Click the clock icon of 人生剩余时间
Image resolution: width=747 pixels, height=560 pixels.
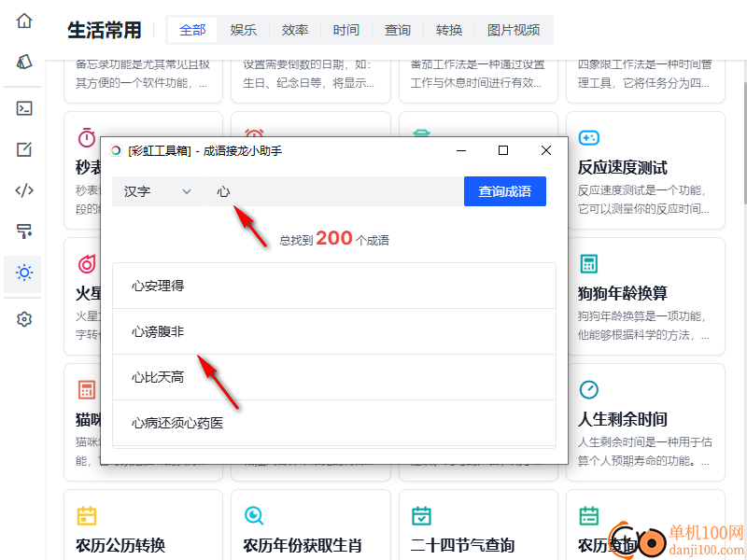tap(588, 389)
